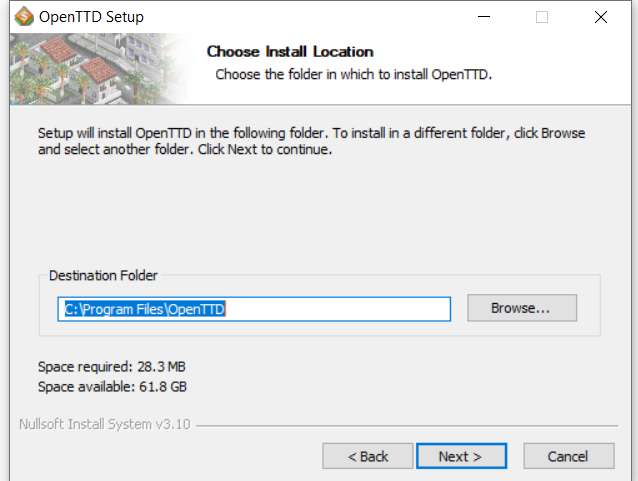Click the greyed-out maximize window button
The height and width of the screenshot is (481, 638).
[542, 17]
